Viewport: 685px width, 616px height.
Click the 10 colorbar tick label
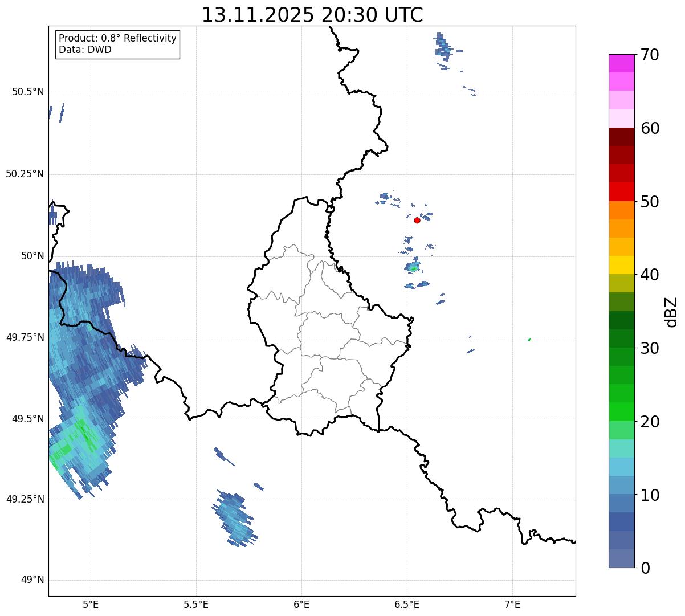649,495
